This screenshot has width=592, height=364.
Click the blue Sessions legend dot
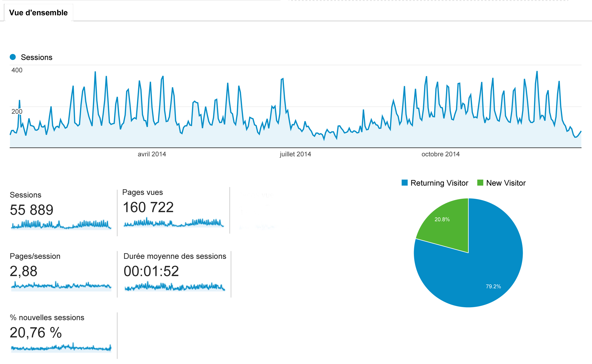[x=13, y=57]
